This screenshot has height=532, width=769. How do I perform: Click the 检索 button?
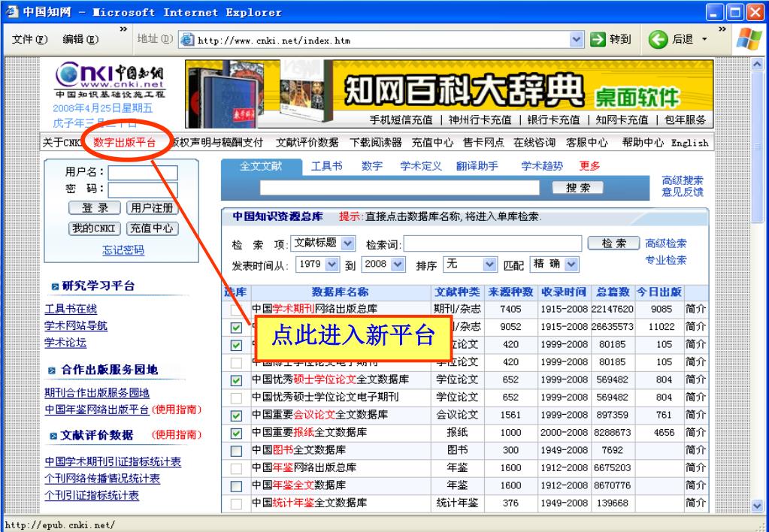pos(613,243)
